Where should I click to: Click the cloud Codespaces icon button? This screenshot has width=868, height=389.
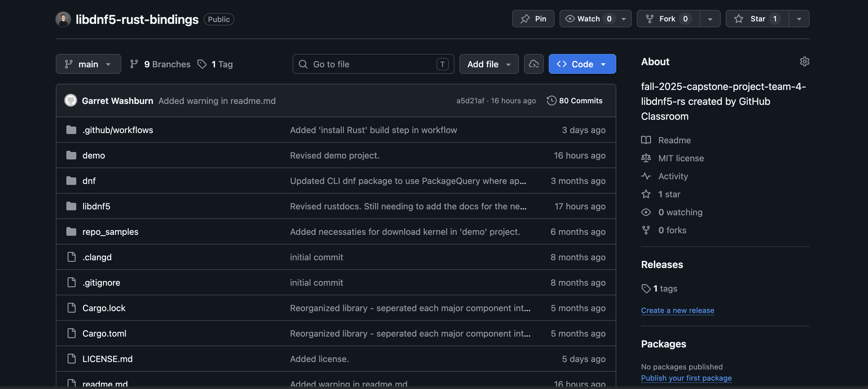[534, 64]
